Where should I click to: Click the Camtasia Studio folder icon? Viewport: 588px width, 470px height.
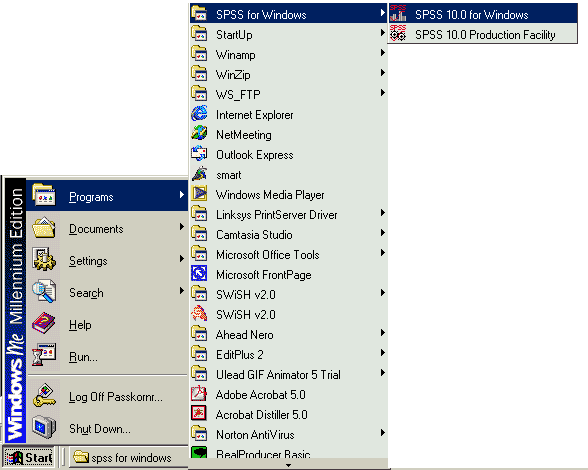tap(199, 234)
